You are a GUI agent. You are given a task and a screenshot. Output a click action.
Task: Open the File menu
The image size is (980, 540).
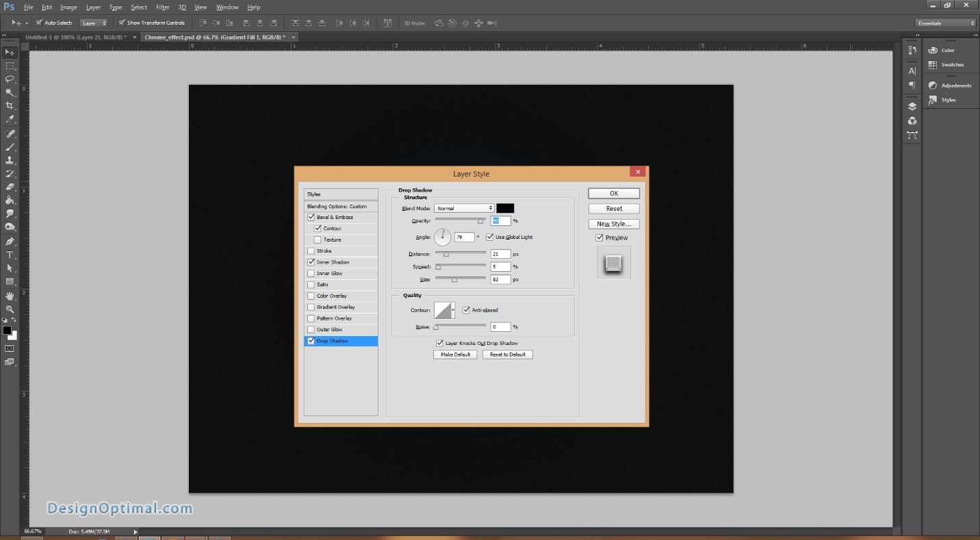click(x=29, y=7)
